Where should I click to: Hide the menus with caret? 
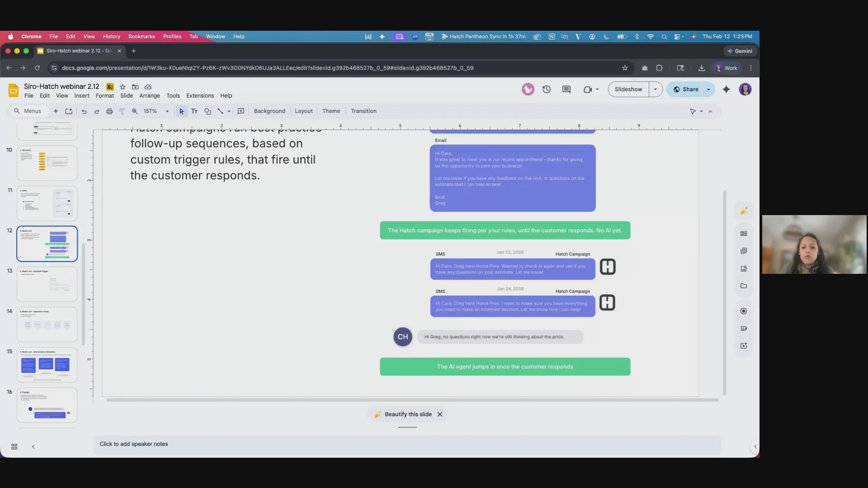pyautogui.click(x=710, y=111)
